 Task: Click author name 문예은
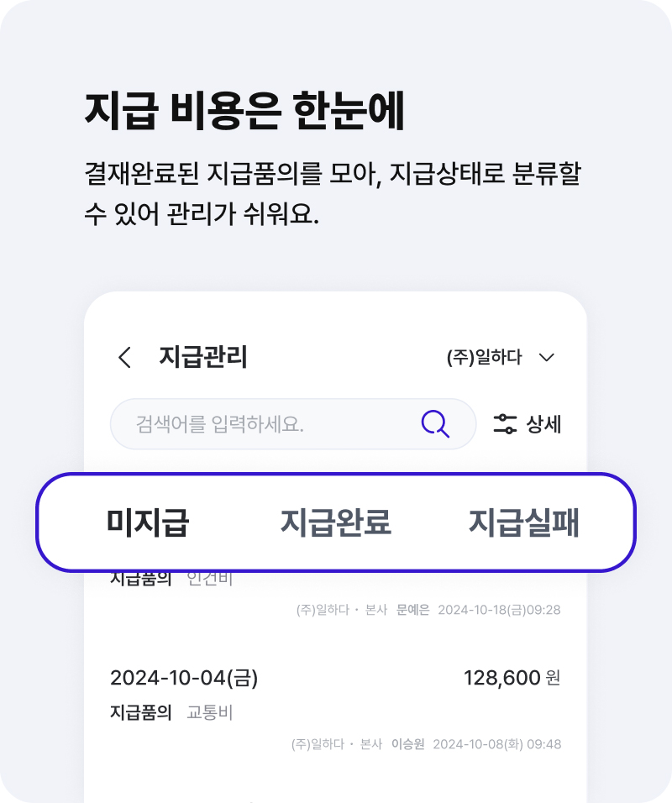coord(412,610)
